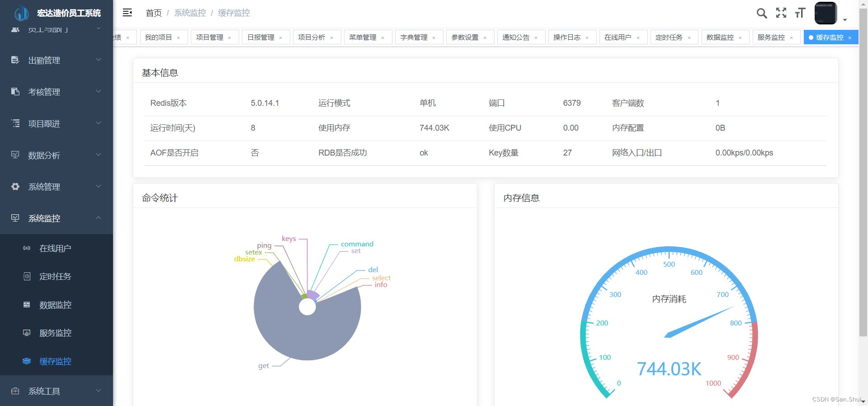Viewport: 868px width, 406px height.
Task: Collapse the 系统监控 menu chevron
Action: coord(99,218)
